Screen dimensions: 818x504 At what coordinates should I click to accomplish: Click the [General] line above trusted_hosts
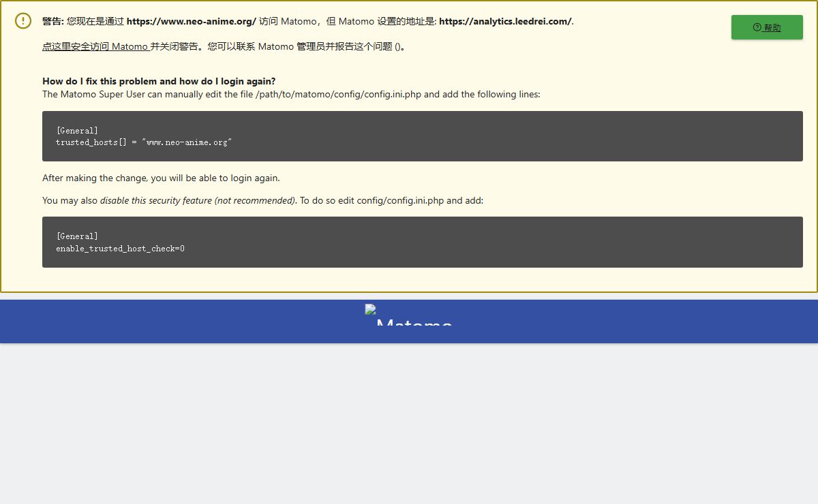point(77,130)
